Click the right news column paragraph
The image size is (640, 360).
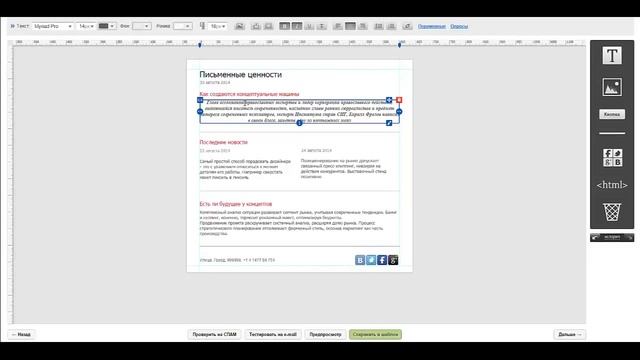[344, 169]
